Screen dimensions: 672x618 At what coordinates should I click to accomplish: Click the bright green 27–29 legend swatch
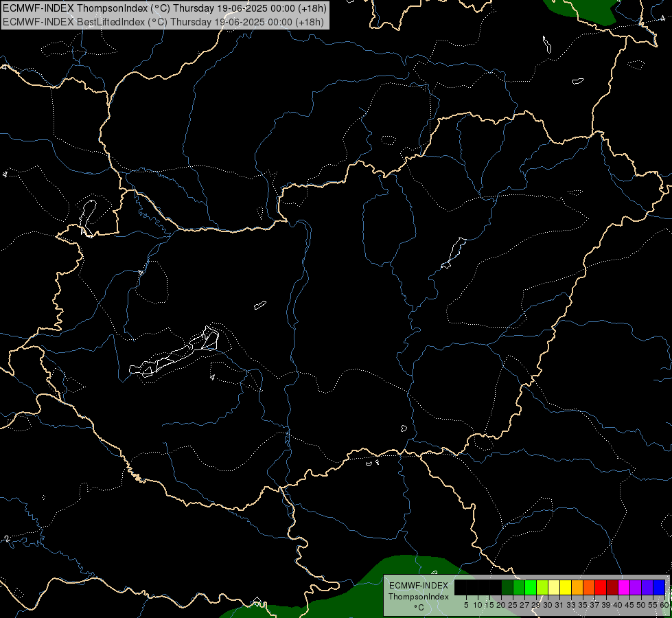(531, 587)
